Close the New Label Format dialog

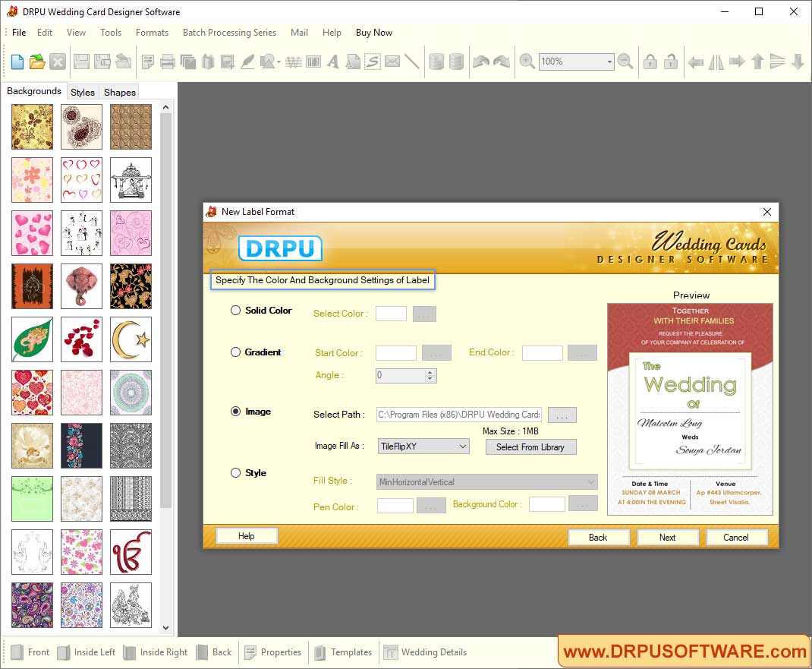pyautogui.click(x=767, y=212)
